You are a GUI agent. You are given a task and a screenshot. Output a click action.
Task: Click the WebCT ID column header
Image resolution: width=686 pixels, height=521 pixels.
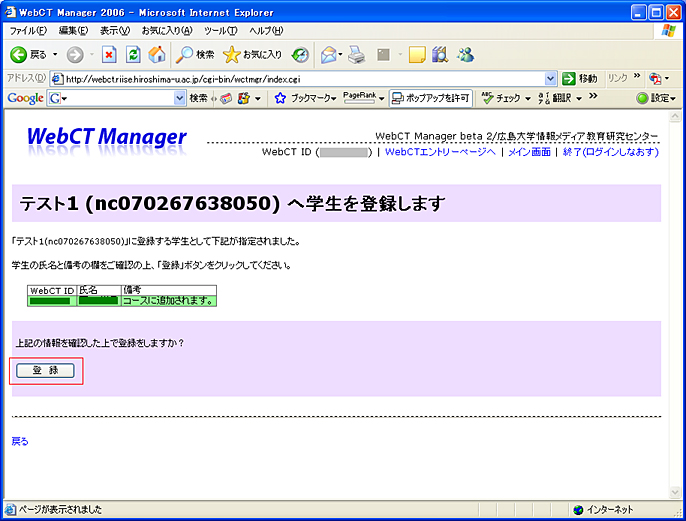click(x=52, y=290)
